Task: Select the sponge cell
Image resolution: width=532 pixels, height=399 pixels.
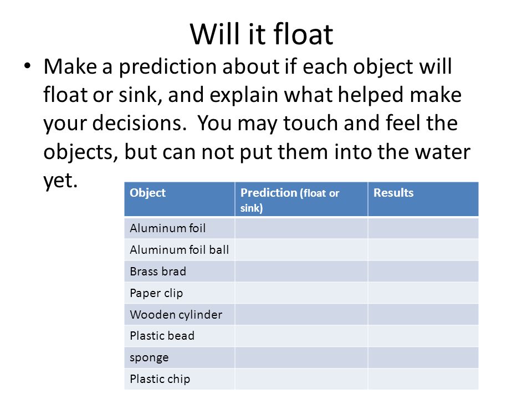Action: coord(180,357)
